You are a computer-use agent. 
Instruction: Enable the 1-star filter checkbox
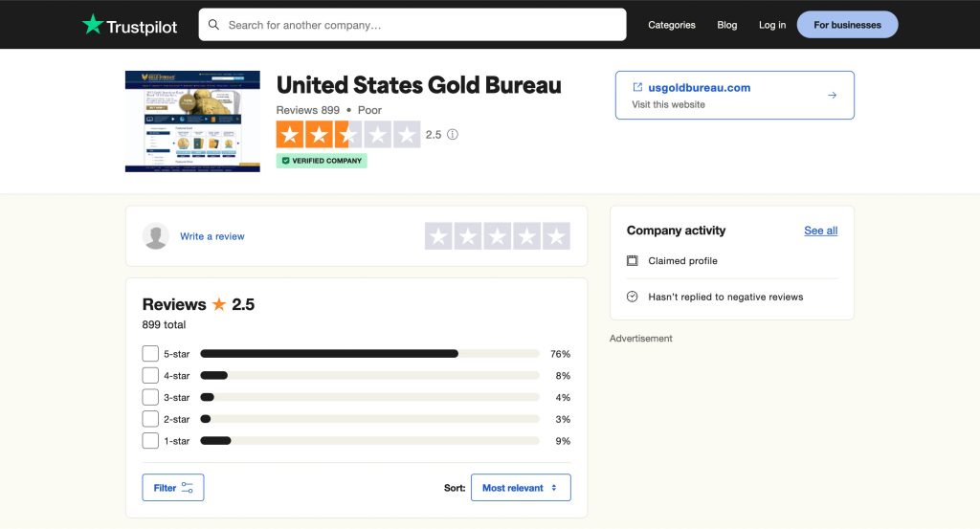click(150, 441)
